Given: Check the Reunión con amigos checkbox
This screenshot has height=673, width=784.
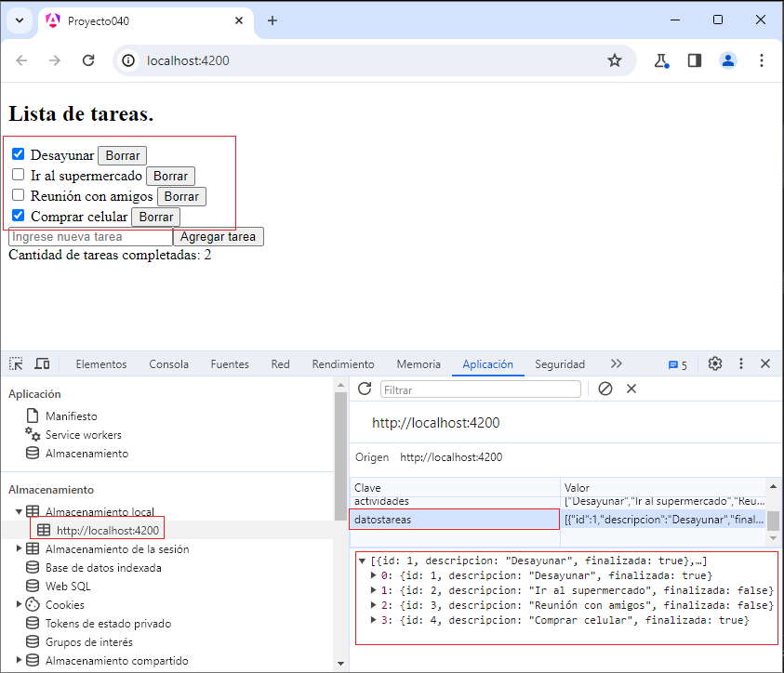Looking at the screenshot, I should 18,195.
